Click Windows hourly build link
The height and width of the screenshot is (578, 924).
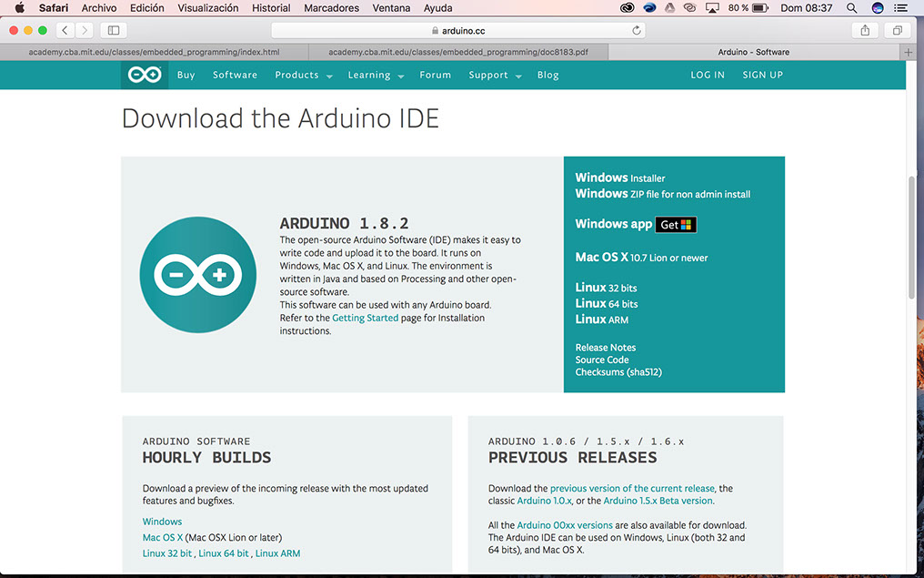pyautogui.click(x=162, y=522)
